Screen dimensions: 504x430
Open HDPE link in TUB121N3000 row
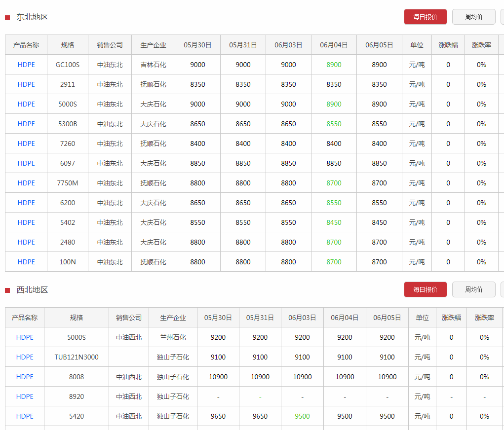[25, 357]
